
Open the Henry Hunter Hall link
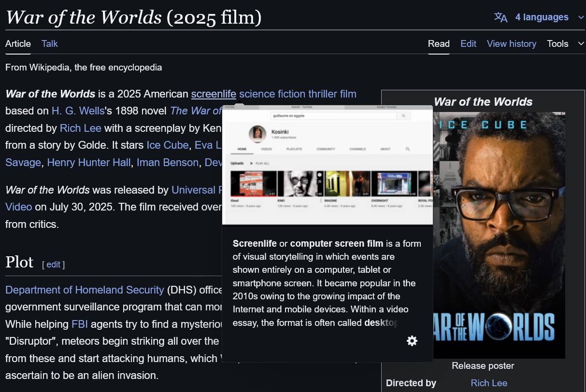click(89, 162)
